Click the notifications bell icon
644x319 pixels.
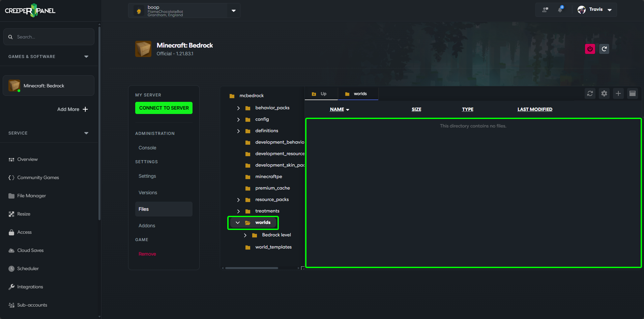click(x=560, y=9)
